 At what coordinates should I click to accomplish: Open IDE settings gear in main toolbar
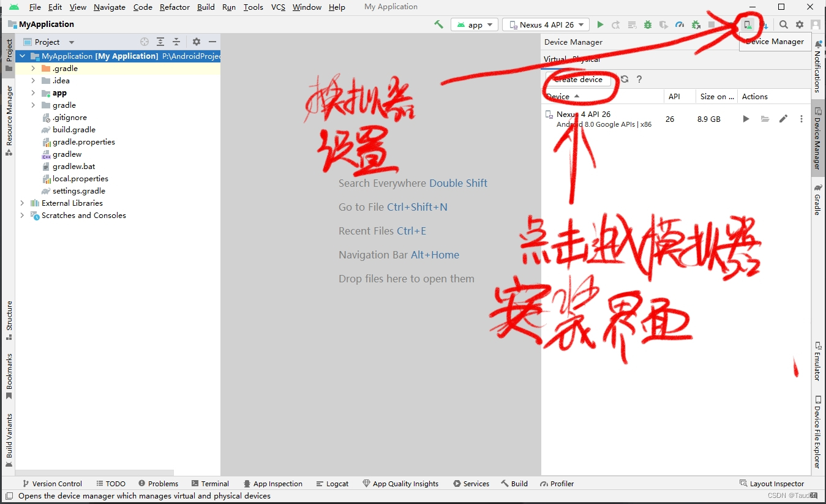tap(800, 24)
